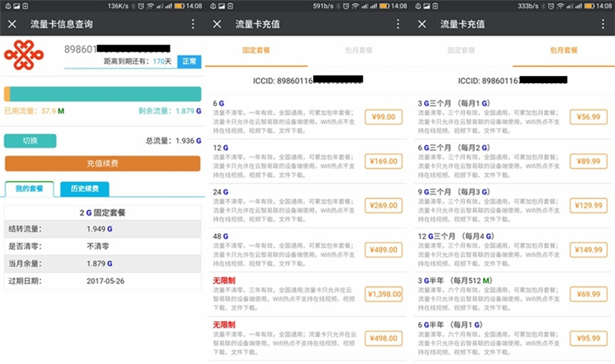The height and width of the screenshot is (364, 615).
Task: Click the data usage progress bar
Action: [102, 94]
